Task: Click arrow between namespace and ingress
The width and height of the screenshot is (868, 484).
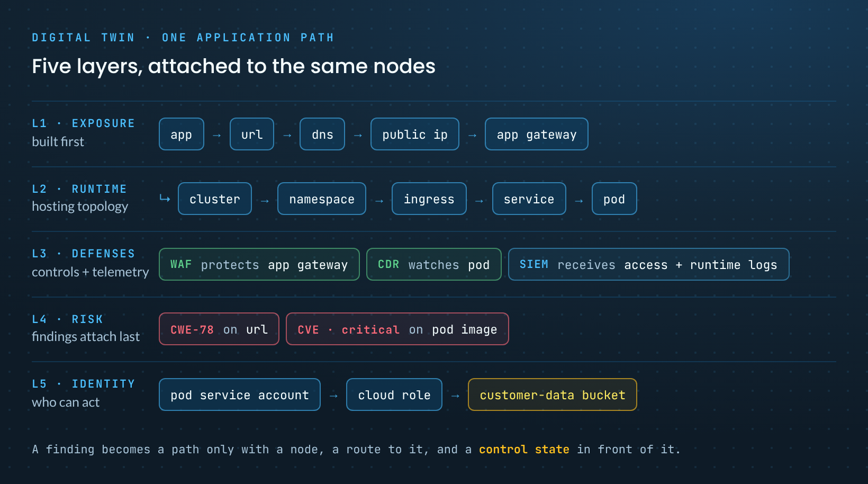Action: [379, 201]
